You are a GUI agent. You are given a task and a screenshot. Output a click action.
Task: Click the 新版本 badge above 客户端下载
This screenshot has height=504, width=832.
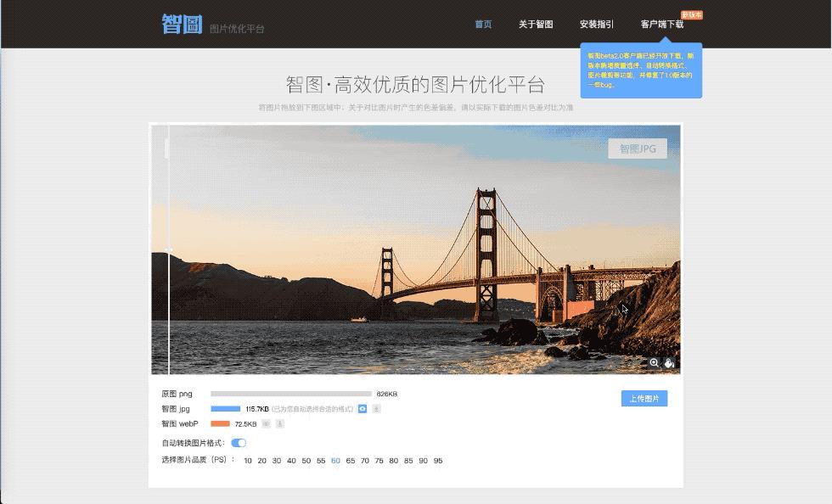click(692, 15)
